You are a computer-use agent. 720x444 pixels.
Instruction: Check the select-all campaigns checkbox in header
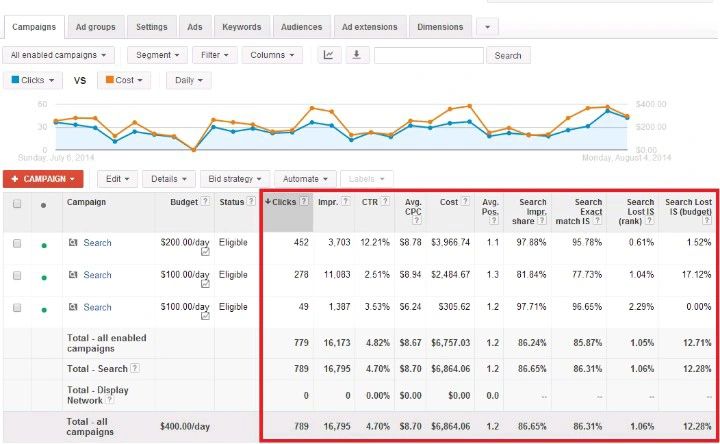point(16,203)
